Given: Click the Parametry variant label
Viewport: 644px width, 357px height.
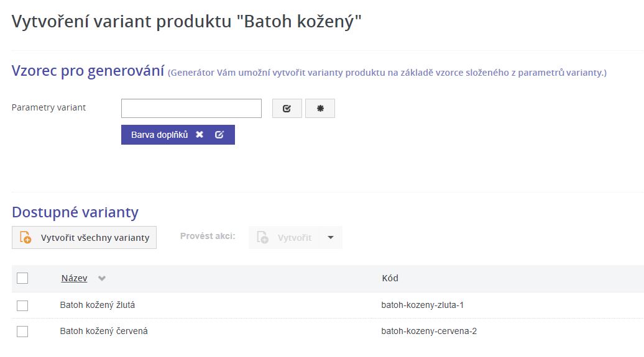Looking at the screenshot, I should point(48,107).
